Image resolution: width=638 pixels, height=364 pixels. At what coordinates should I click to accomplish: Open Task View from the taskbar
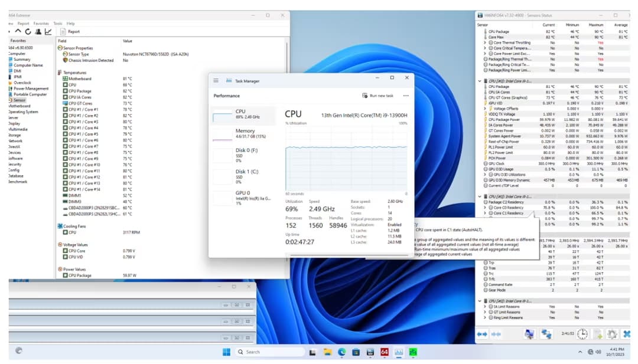click(x=313, y=352)
